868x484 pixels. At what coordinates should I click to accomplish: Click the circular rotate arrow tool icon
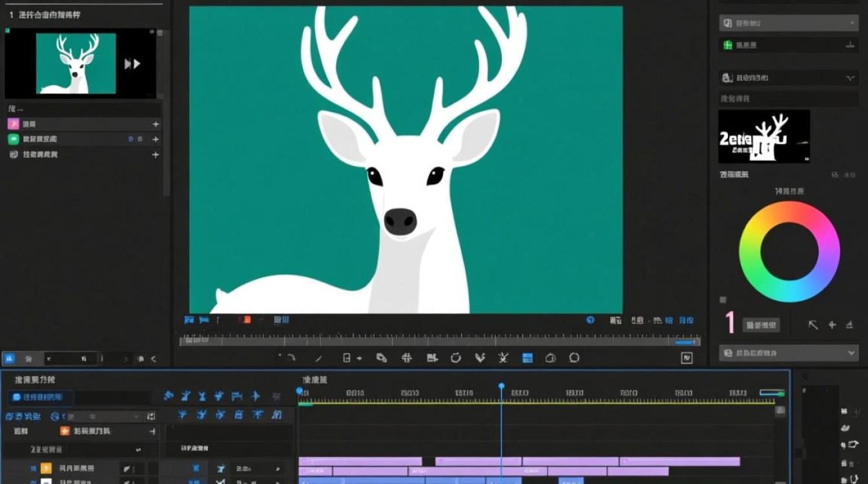point(455,358)
